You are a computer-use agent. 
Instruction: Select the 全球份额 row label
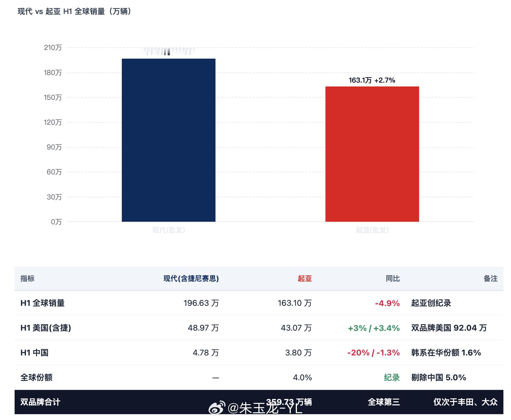click(36, 378)
